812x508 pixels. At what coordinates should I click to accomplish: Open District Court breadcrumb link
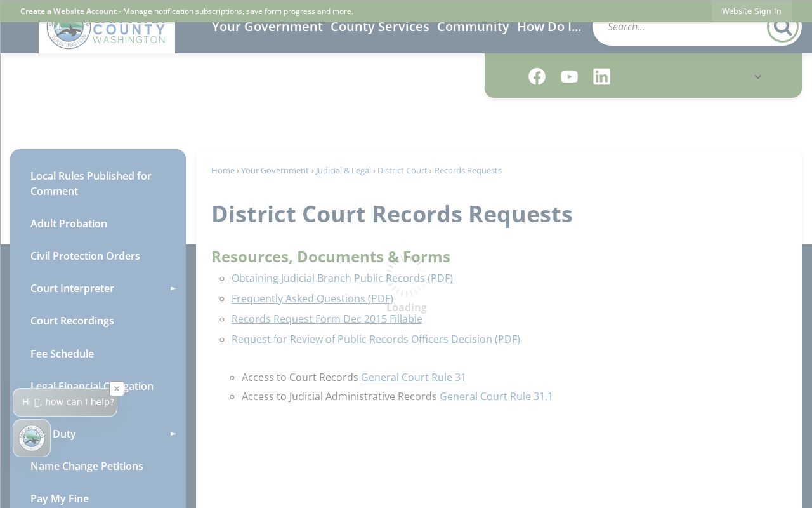(x=402, y=170)
